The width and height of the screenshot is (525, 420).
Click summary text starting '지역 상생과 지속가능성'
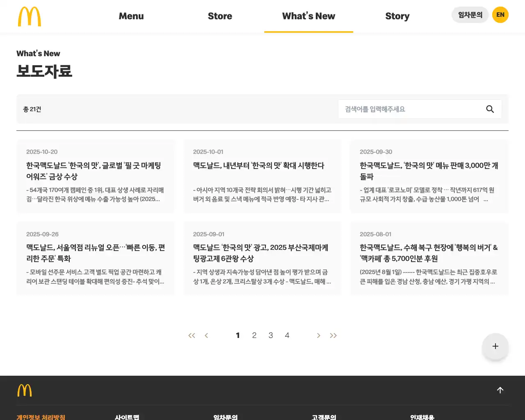coord(262,277)
